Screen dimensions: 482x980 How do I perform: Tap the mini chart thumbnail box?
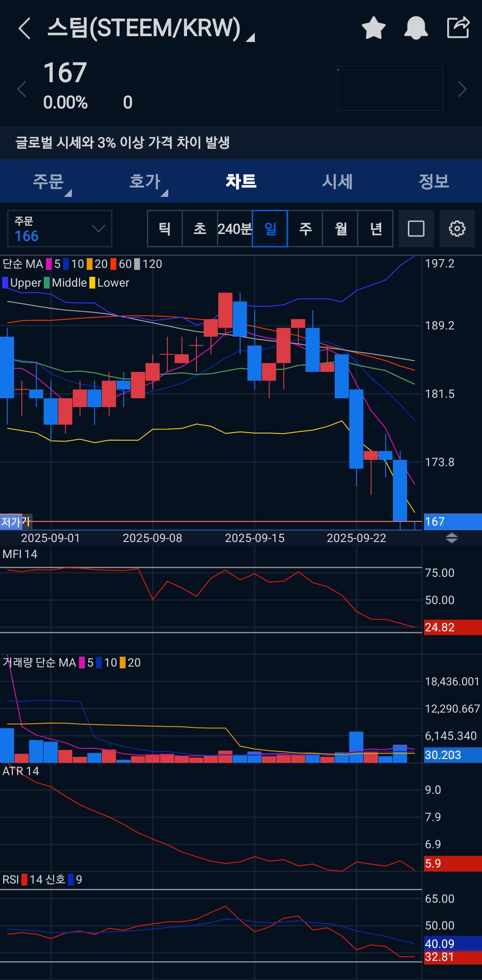tap(390, 88)
